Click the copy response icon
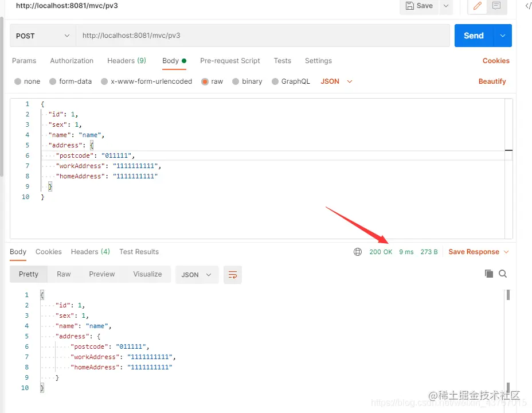The image size is (532, 413). pyautogui.click(x=488, y=274)
